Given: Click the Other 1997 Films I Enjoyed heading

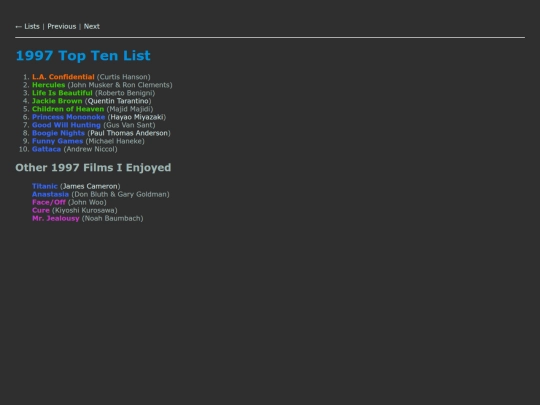Looking at the screenshot, I should point(93,168).
